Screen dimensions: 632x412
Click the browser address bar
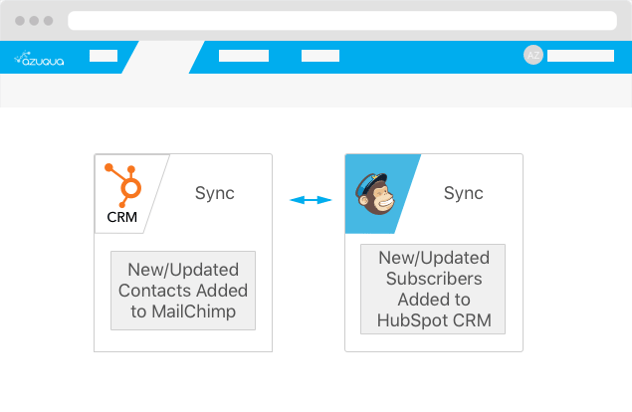pos(342,21)
